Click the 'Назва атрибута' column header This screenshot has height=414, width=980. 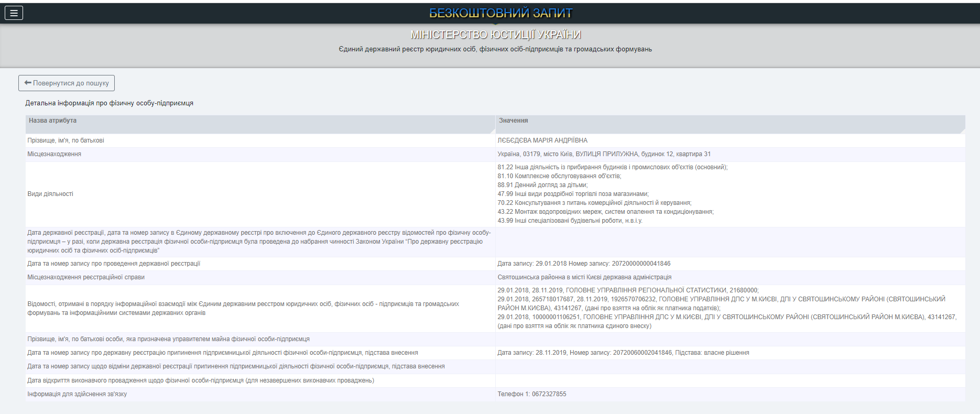[52, 121]
